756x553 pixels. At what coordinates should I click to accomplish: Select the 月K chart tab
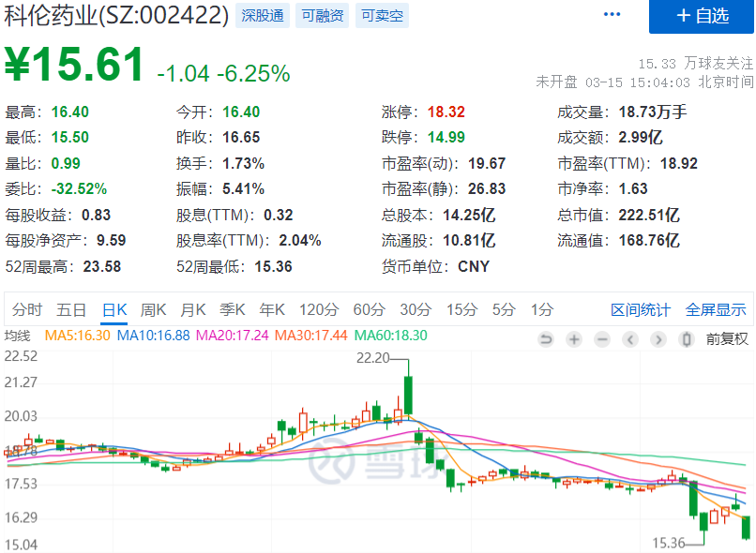193,309
